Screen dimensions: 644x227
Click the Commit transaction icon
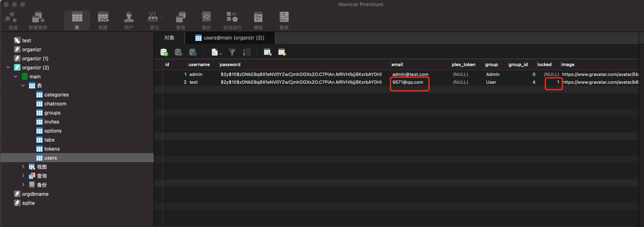point(178,52)
